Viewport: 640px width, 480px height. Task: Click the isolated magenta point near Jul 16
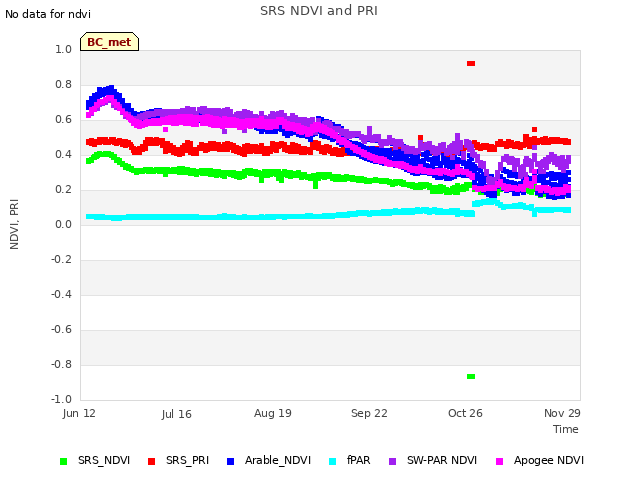pos(165,129)
